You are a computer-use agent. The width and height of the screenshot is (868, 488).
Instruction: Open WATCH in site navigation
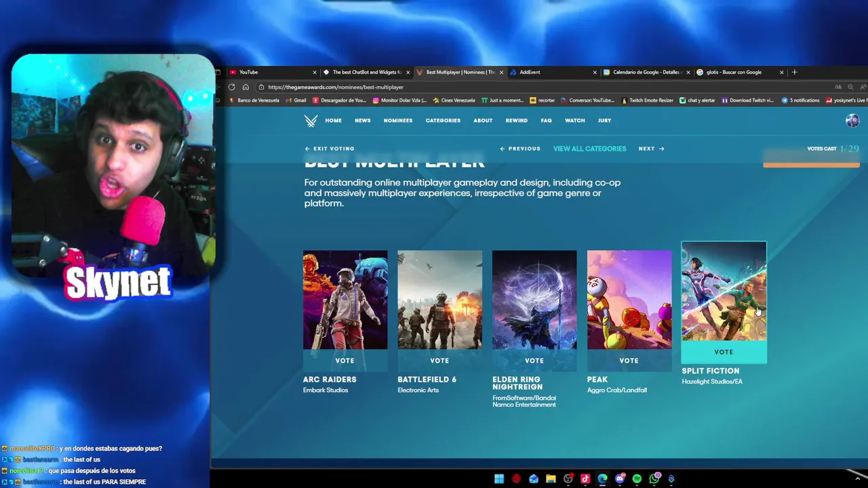[575, 121]
